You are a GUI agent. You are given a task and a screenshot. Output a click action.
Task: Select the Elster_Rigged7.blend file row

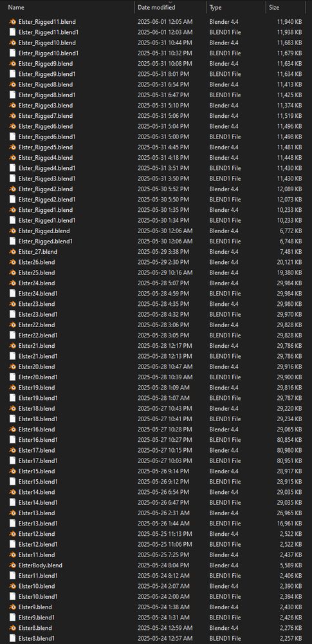[x=156, y=116]
